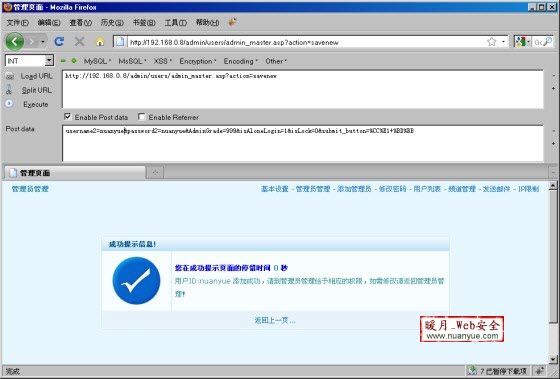Expand the MsSQL menu in HackBar
This screenshot has width=560, height=379.
click(132, 61)
